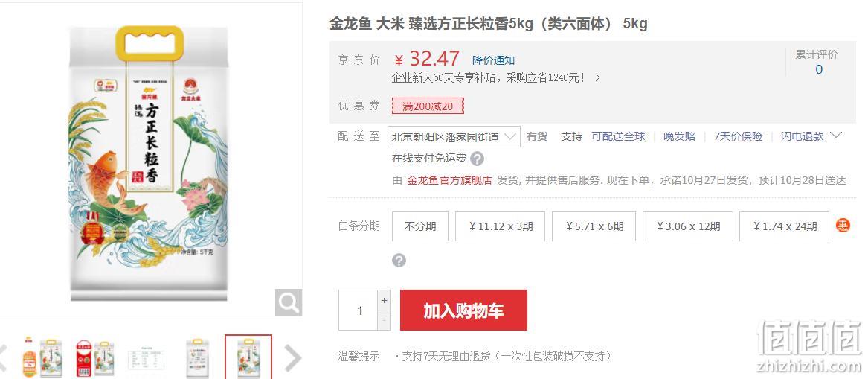Open delivery address dropdown 北京朝阳区潘家园街道
The image size is (868, 379).
(x=454, y=136)
